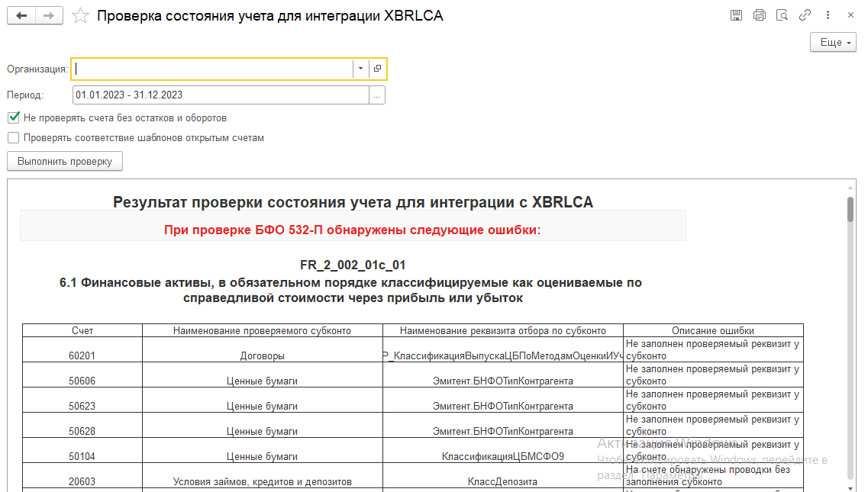Screen dimensions: 868x492
Task: Open the three-dot options menu
Action: [x=828, y=15]
